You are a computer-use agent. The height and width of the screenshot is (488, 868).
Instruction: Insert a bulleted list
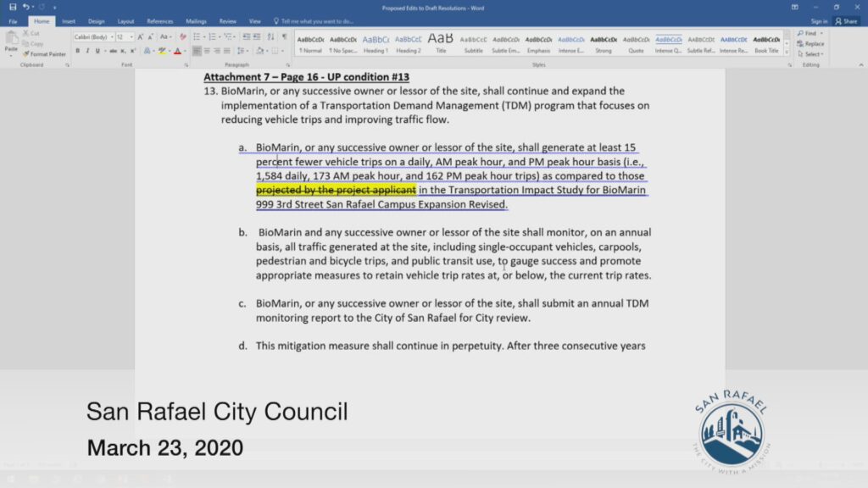point(198,37)
